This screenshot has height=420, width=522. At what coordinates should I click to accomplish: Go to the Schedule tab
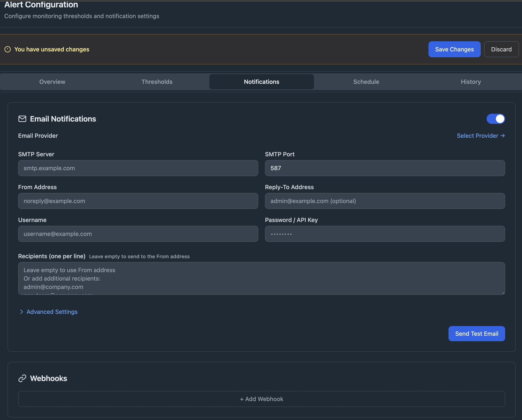(x=366, y=82)
